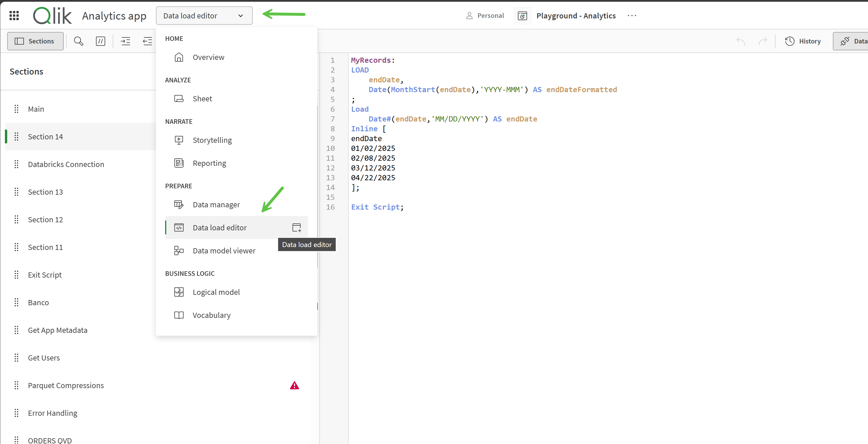
Task: Choose Data model viewer menu entry
Action: point(224,251)
